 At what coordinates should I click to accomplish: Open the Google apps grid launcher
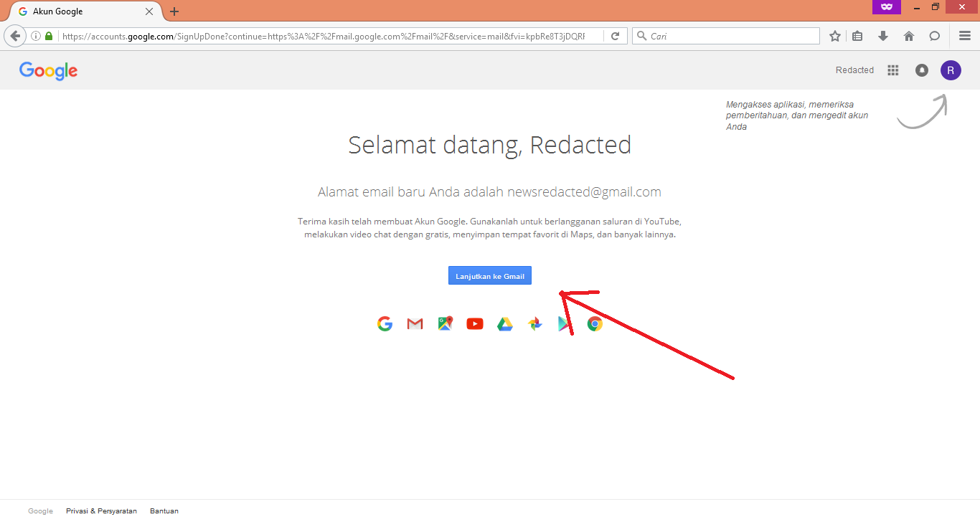[893, 70]
